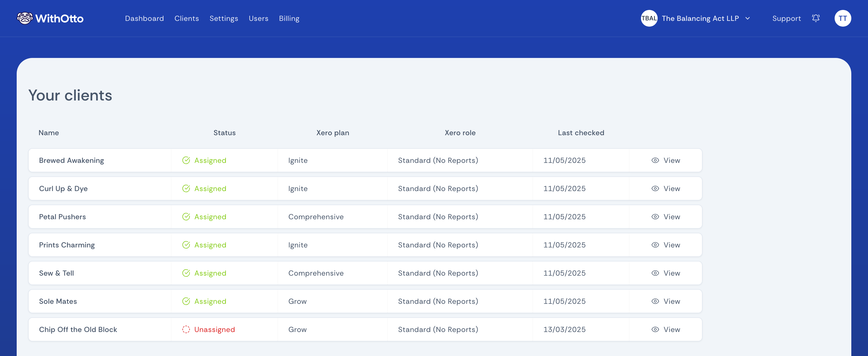Click the assigned check icon for Prints Charming
868x356 pixels.
[x=186, y=245]
